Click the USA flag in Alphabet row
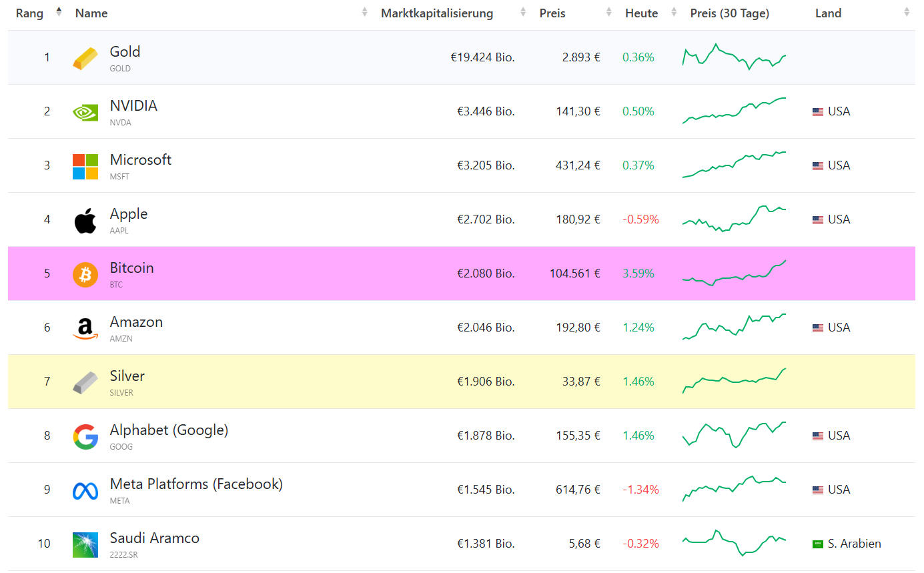 (818, 436)
